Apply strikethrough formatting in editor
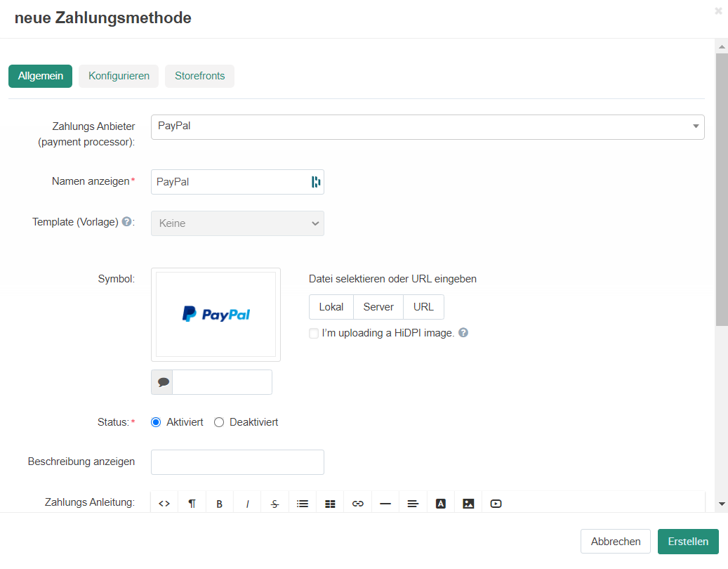 275,504
